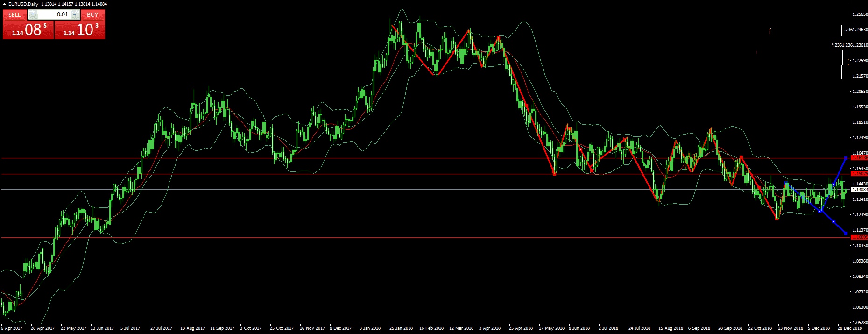Screen dimensions: 868x334
Task: Select the 1.16136 red price level label
Action: tap(859, 158)
